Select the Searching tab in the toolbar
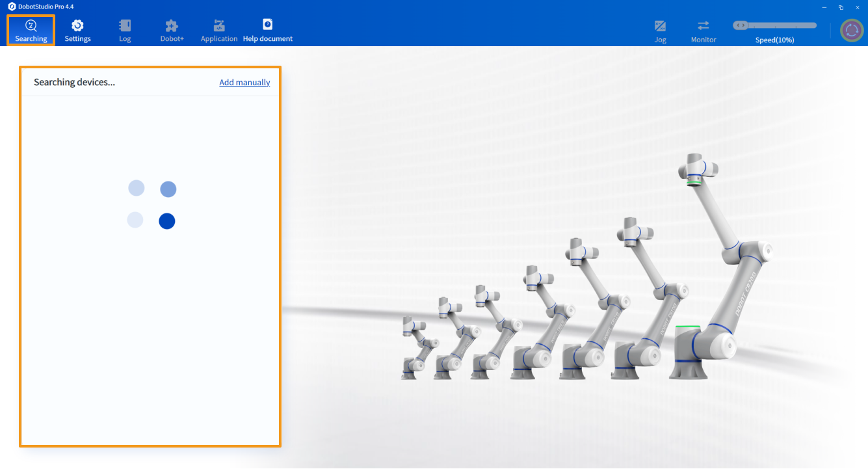The image size is (868, 469). (x=31, y=30)
